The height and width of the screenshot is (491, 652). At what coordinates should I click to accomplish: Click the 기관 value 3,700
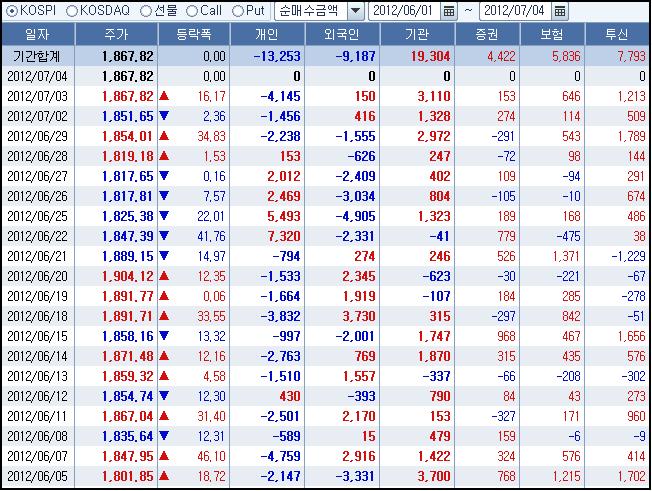tap(434, 476)
